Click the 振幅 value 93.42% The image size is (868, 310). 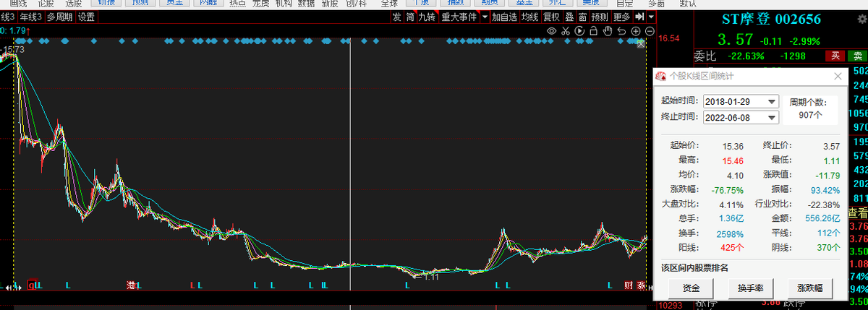click(825, 190)
